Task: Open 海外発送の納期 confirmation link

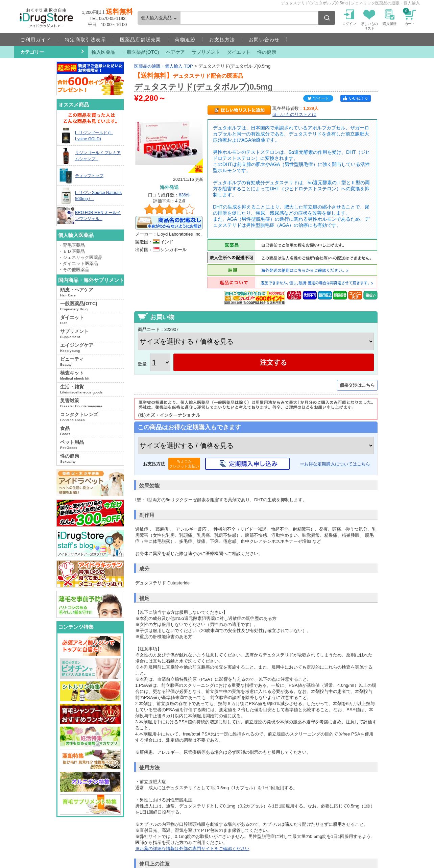Action: [305, 270]
